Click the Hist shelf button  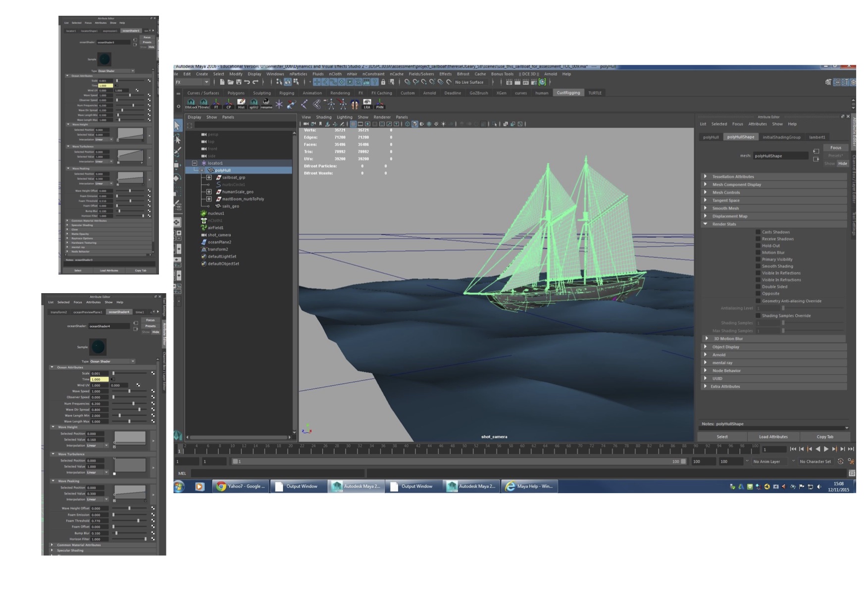(241, 104)
